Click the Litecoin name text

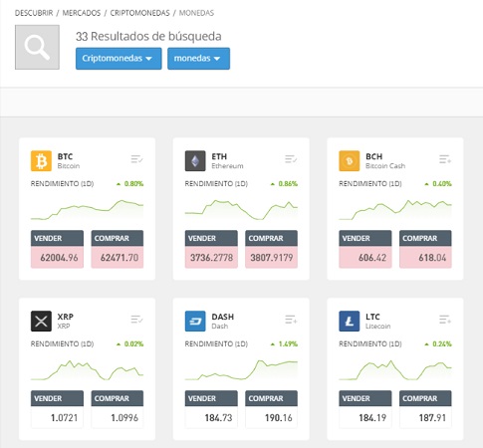coord(378,327)
